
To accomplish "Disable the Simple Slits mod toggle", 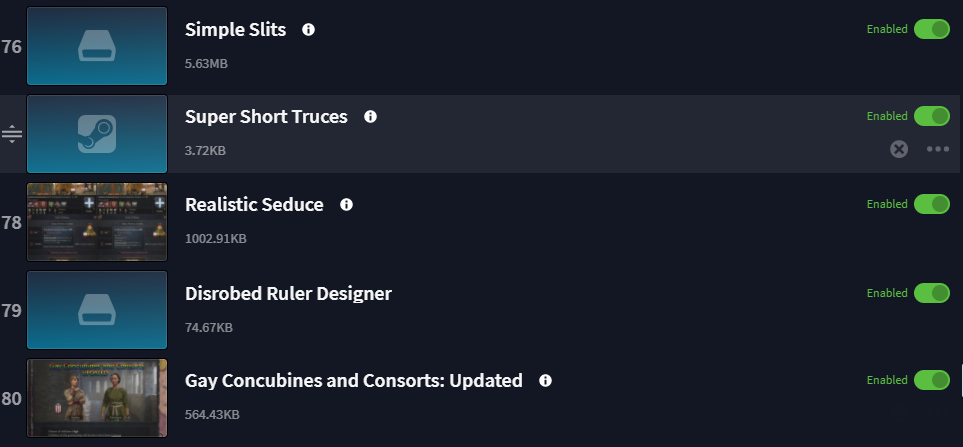I will (932, 29).
